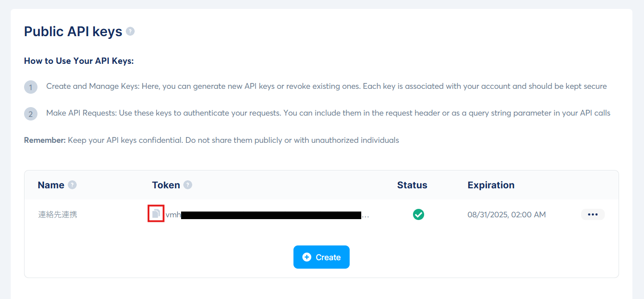Open the three-dot options menu for the key

point(592,215)
